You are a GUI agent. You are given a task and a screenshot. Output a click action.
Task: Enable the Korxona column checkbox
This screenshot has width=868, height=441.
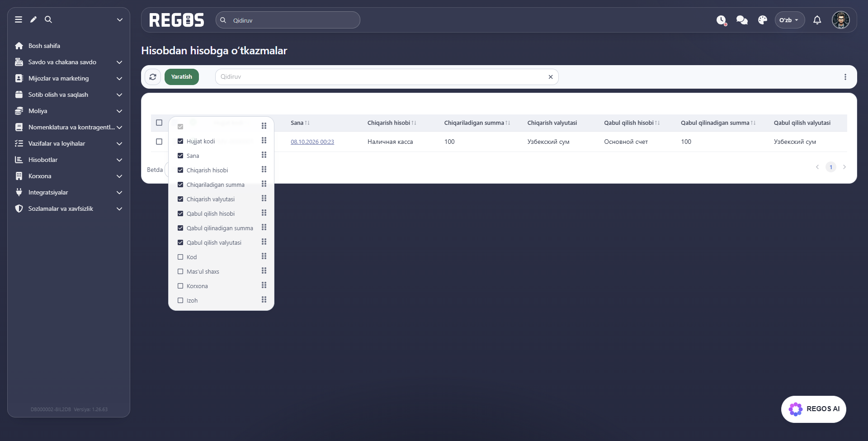tap(180, 286)
